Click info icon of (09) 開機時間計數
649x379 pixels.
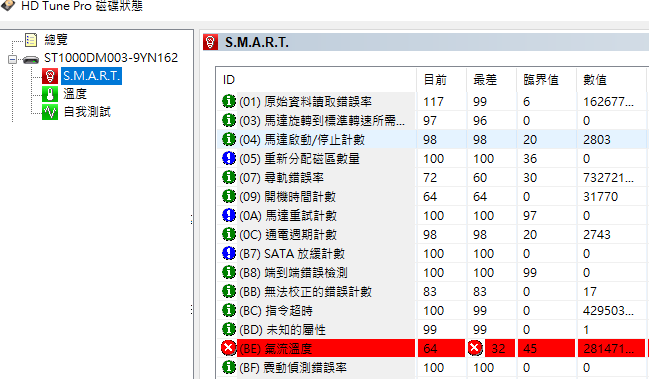[x=229, y=196]
